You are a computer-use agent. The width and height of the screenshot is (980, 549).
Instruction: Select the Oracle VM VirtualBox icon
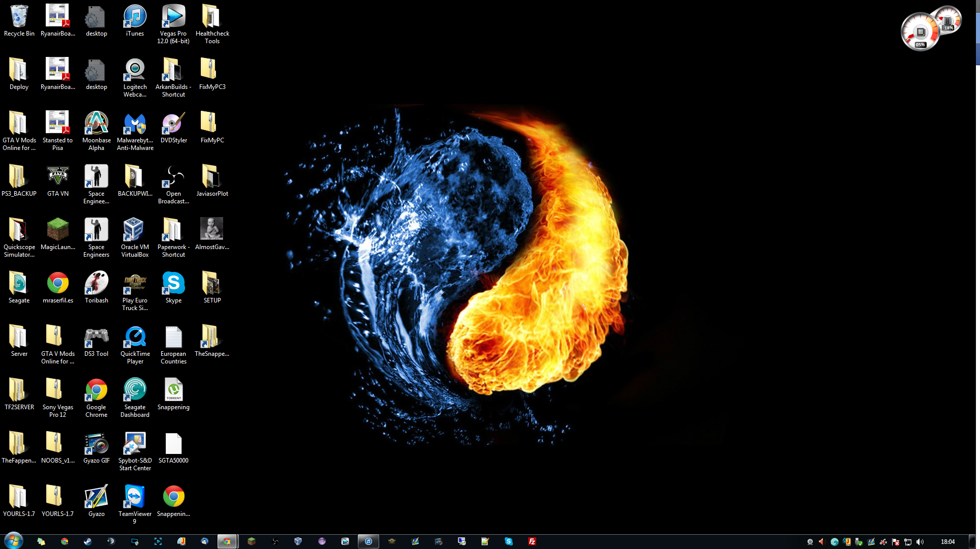(x=135, y=230)
